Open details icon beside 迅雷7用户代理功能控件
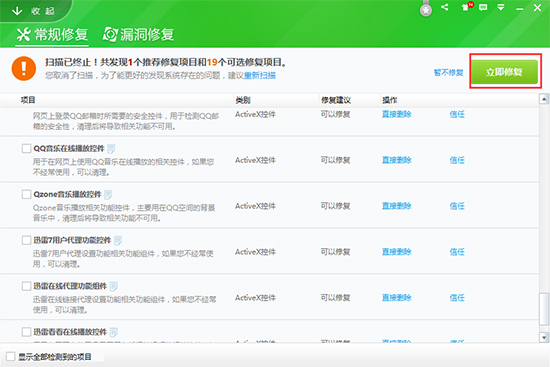 click(x=118, y=240)
